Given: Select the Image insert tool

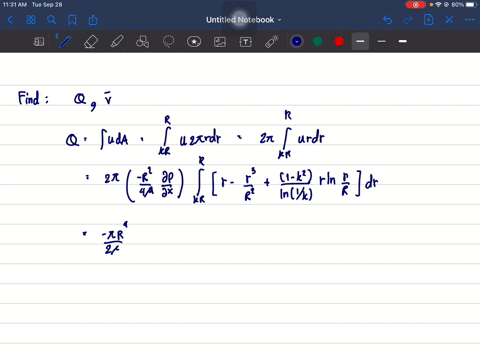Looking at the screenshot, I should 220,42.
